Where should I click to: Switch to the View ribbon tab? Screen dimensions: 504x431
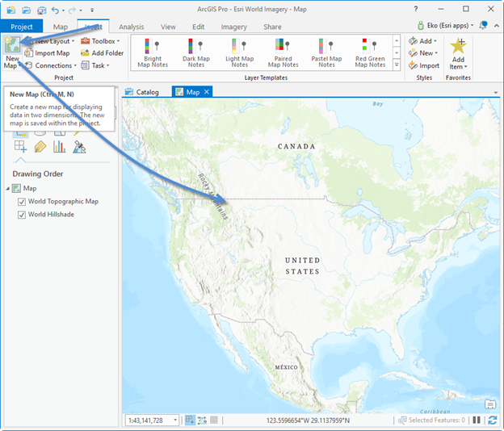click(168, 27)
